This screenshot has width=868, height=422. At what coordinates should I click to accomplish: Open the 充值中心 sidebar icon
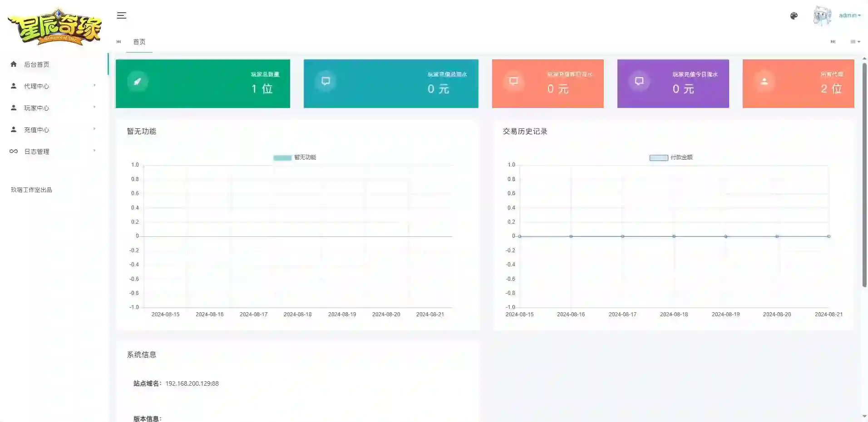[13, 129]
